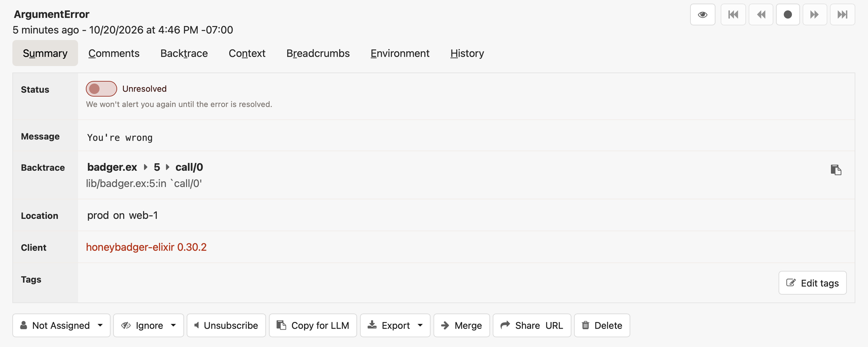Click the Share URL button
868x347 pixels.
tap(532, 325)
